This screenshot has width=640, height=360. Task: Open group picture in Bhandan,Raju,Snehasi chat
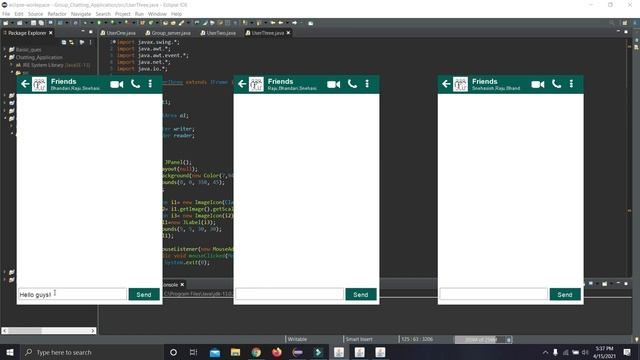tap(40, 84)
